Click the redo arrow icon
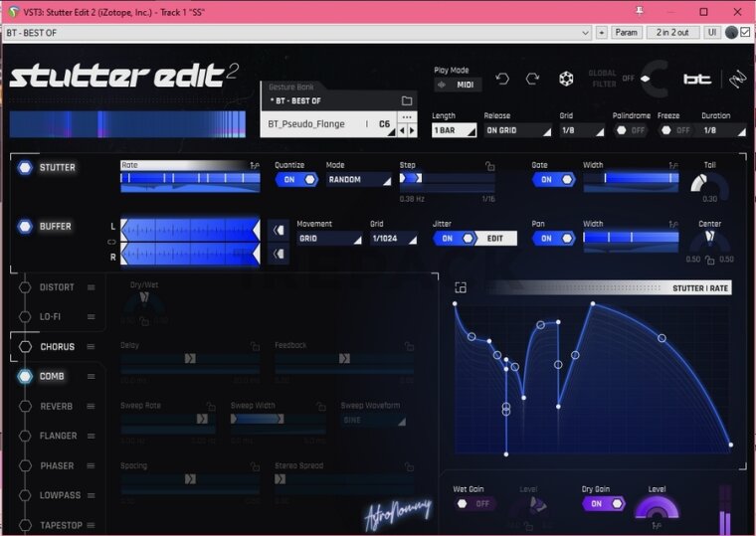The height and width of the screenshot is (536, 756). point(533,80)
